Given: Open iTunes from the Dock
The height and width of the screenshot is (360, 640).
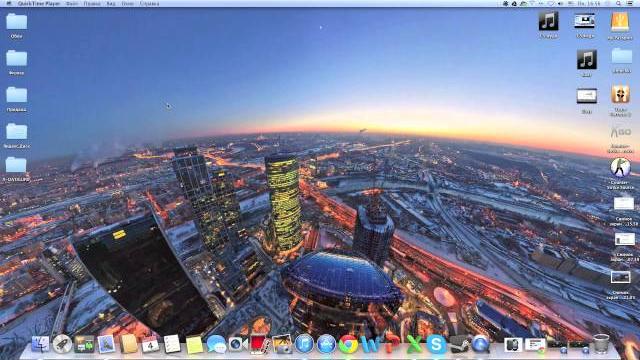Looking at the screenshot, I should tap(304, 344).
